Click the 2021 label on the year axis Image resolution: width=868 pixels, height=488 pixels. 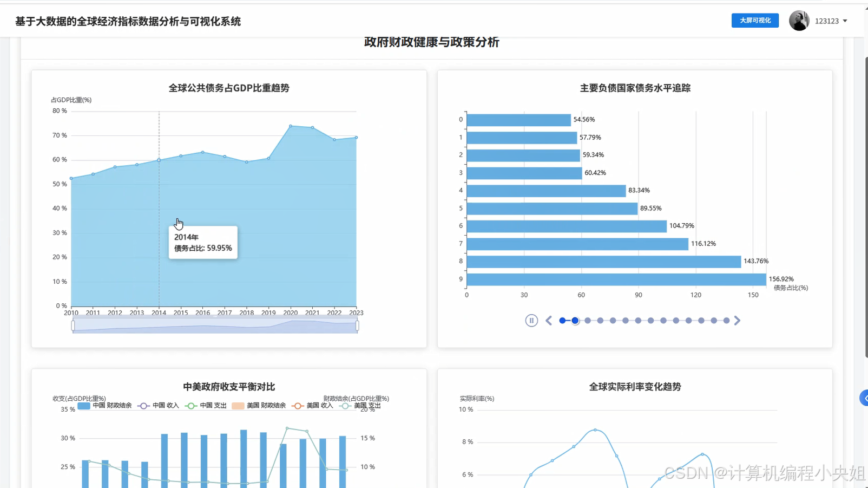click(312, 313)
